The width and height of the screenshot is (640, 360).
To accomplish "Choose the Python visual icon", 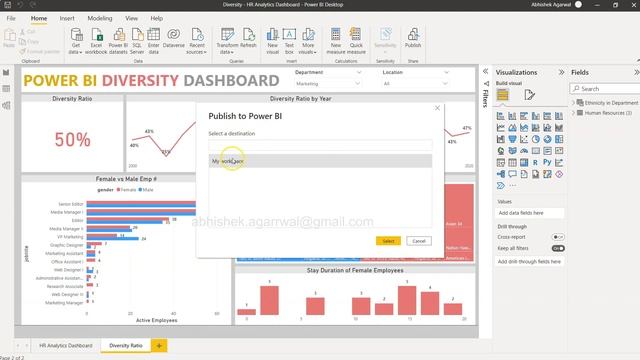I will [547, 162].
